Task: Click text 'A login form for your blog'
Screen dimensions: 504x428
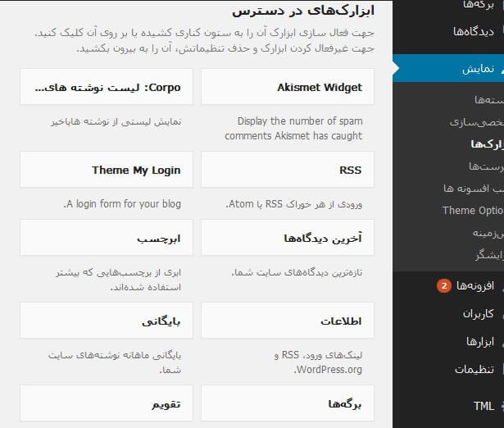Action: [x=122, y=204]
